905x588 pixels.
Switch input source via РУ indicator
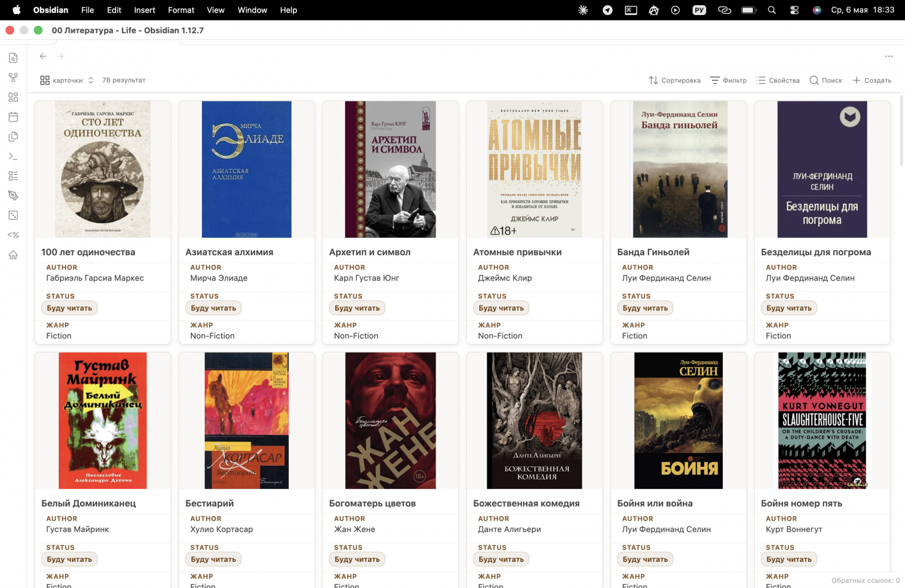point(700,10)
